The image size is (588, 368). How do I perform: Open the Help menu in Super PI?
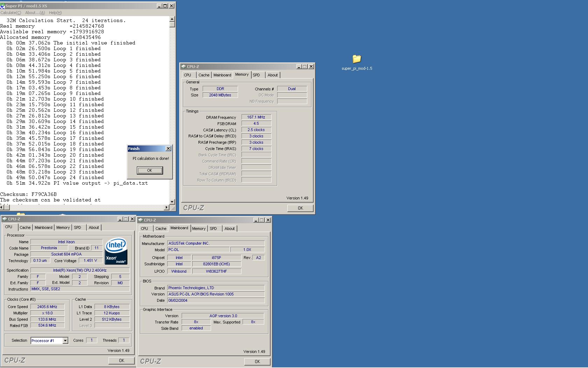click(x=55, y=13)
